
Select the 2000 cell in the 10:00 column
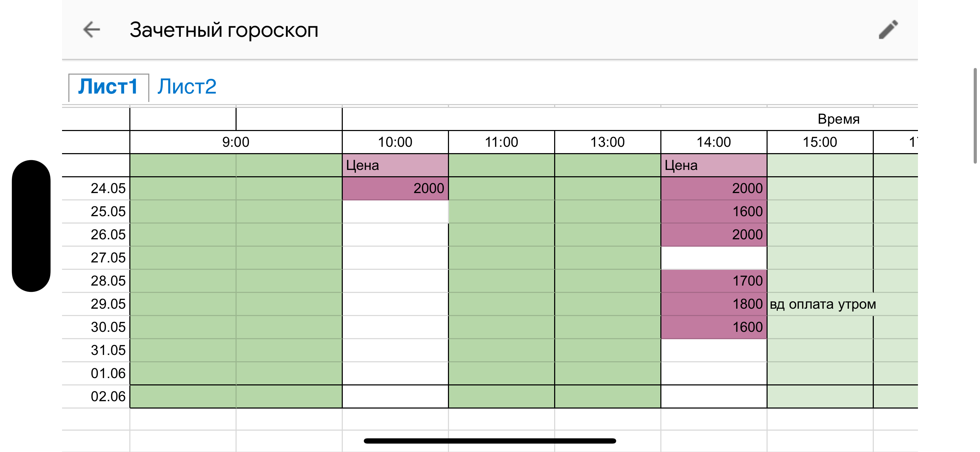pos(395,189)
